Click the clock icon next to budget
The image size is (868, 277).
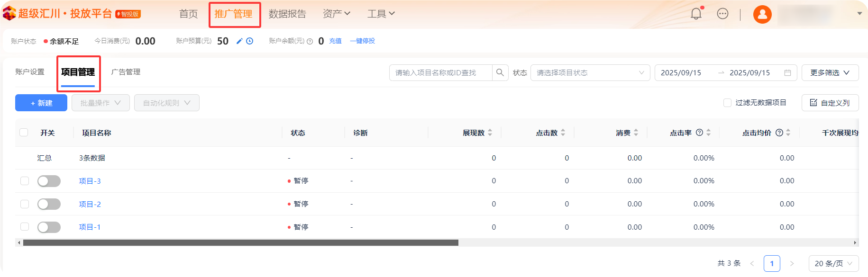(250, 41)
